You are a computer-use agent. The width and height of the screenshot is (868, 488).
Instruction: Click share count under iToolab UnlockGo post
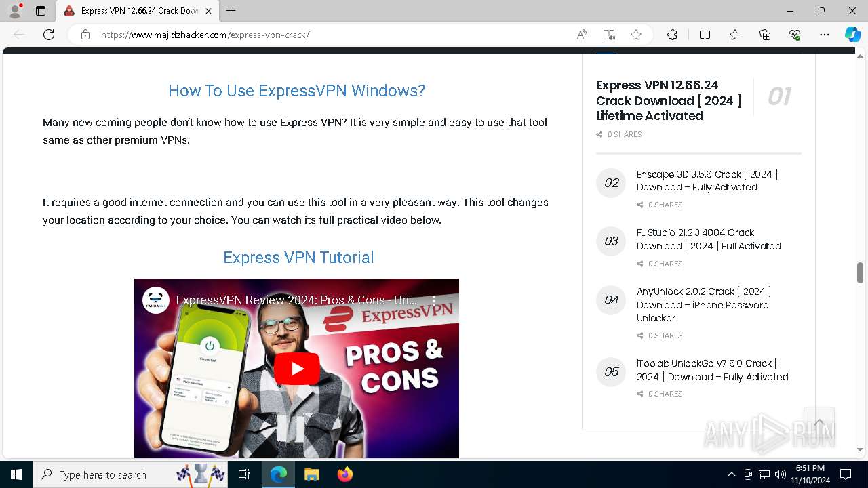click(659, 394)
